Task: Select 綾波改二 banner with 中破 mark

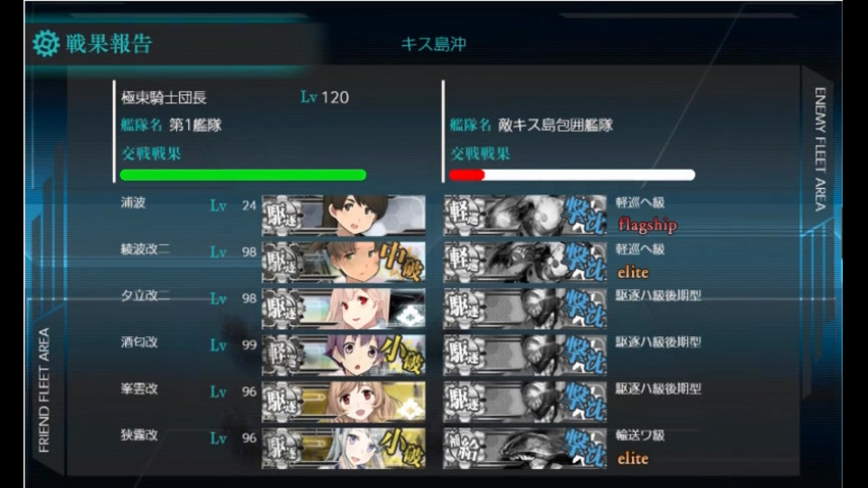Action: pyautogui.click(x=344, y=262)
